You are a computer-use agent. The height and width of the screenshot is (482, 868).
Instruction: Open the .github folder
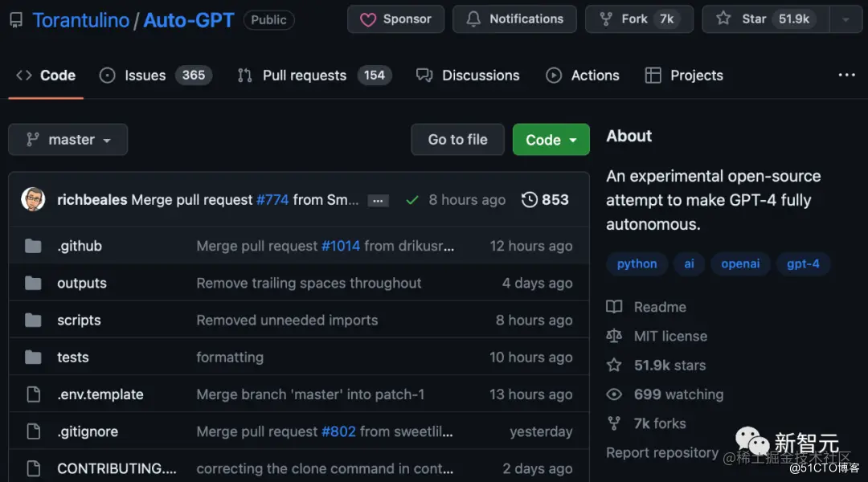click(x=80, y=246)
